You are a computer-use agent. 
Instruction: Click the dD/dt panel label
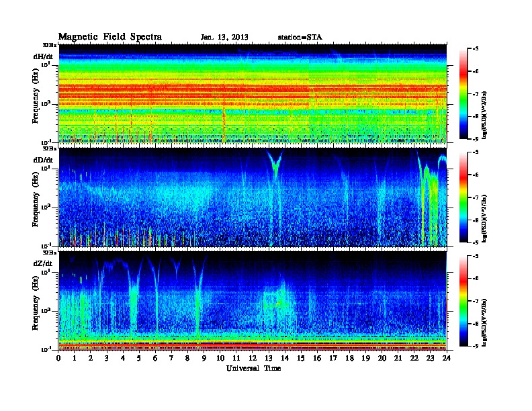(43, 160)
